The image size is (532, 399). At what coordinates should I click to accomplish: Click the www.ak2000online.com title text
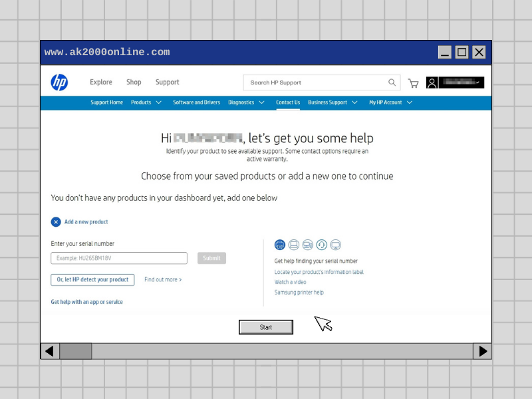107,53
